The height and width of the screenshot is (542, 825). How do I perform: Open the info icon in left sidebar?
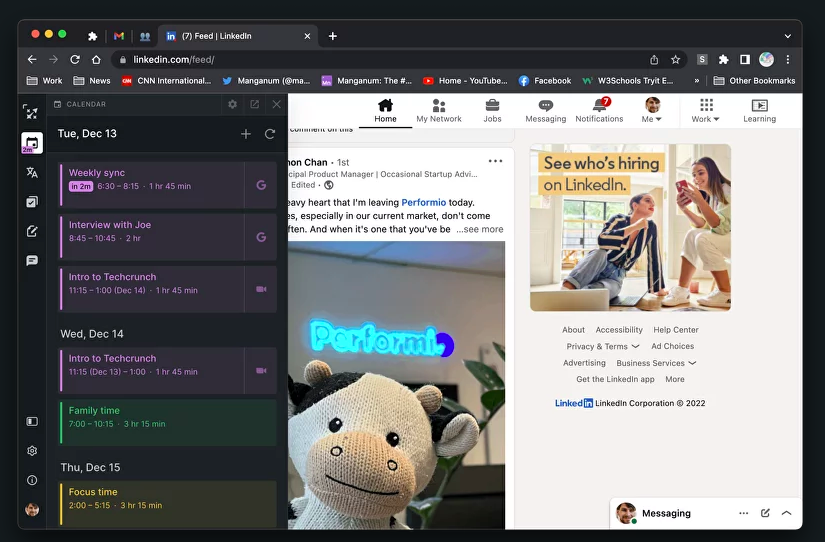pyautogui.click(x=32, y=480)
